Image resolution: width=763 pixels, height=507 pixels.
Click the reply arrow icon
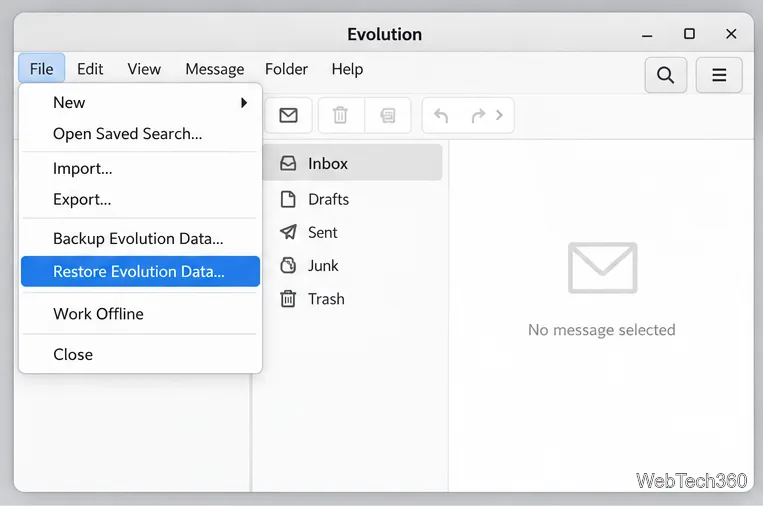[x=441, y=115]
